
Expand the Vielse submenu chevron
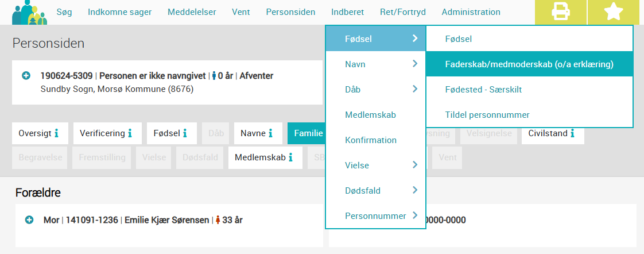[x=415, y=165]
